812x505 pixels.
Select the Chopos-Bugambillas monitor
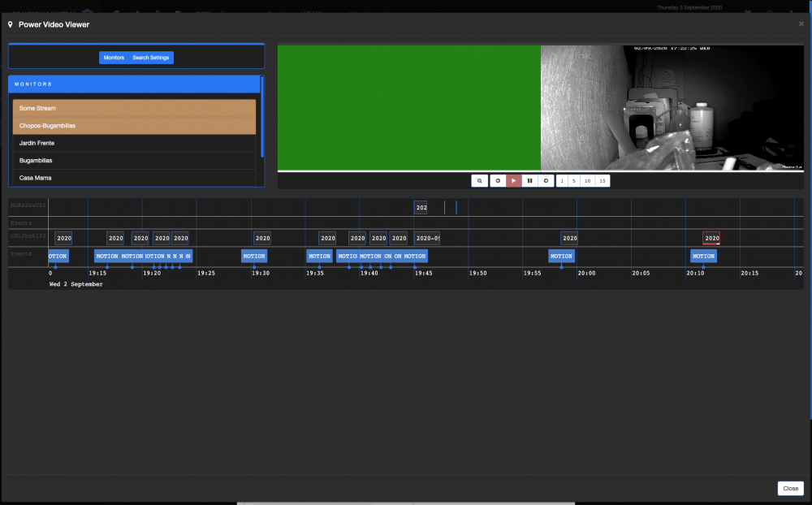(x=134, y=126)
